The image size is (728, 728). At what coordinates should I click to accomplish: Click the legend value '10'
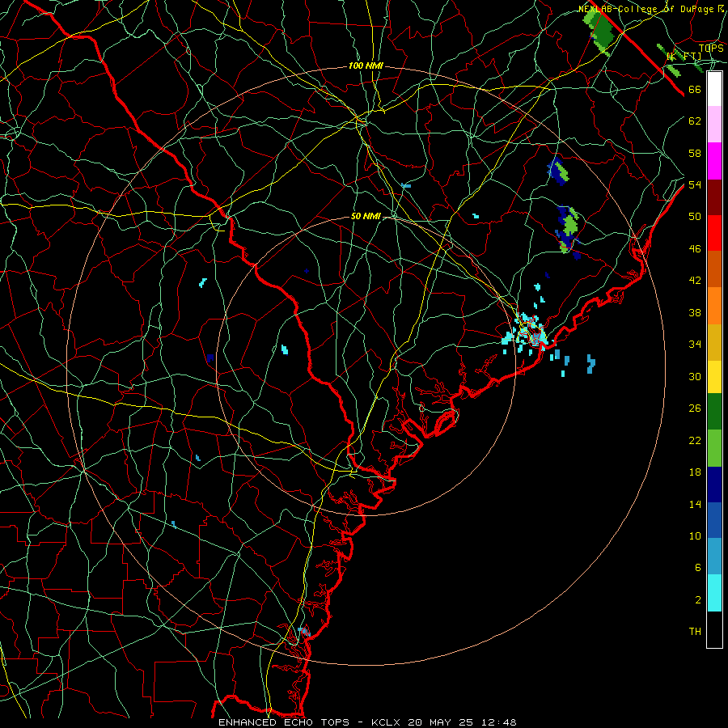pyautogui.click(x=695, y=535)
